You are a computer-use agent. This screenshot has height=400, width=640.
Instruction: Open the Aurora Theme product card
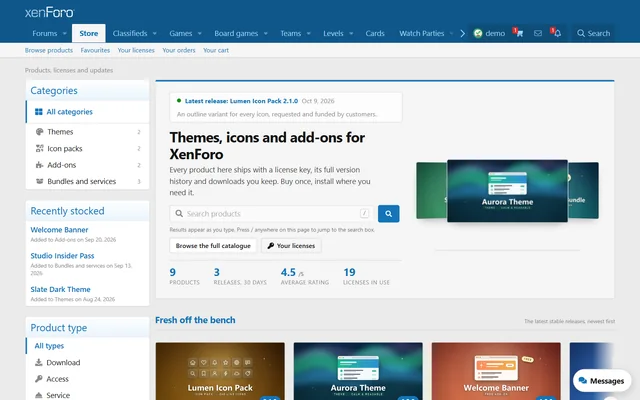358,371
